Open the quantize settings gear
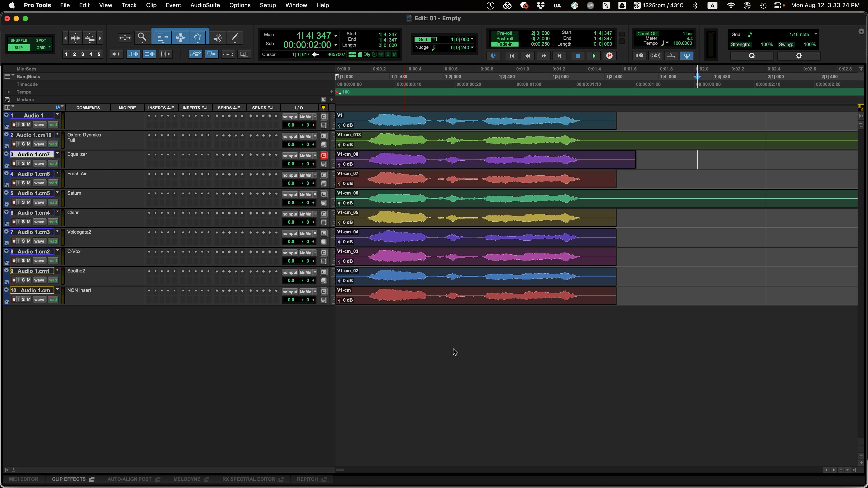 tap(799, 56)
